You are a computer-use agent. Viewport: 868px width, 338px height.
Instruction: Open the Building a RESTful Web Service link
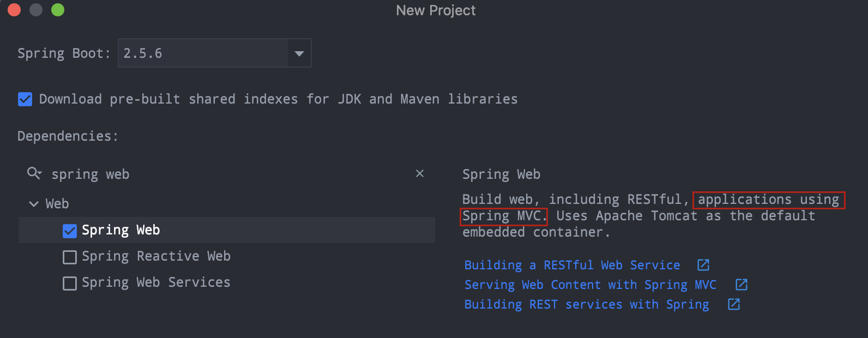[571, 265]
